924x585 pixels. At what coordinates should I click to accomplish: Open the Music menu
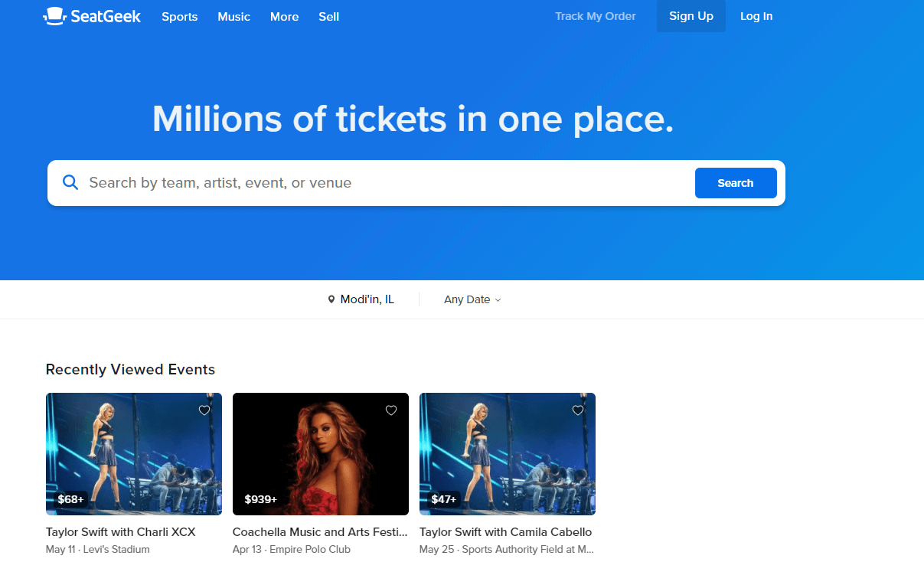coord(233,16)
